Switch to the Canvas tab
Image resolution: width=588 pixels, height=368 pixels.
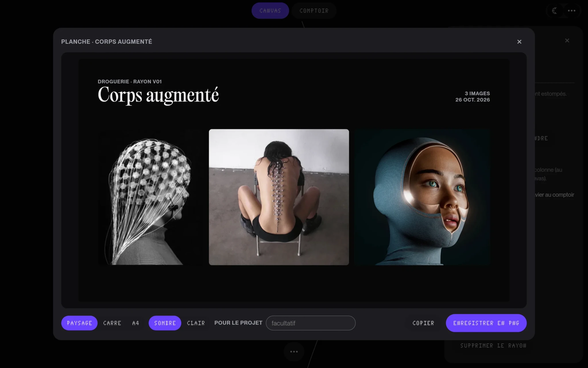tap(270, 11)
